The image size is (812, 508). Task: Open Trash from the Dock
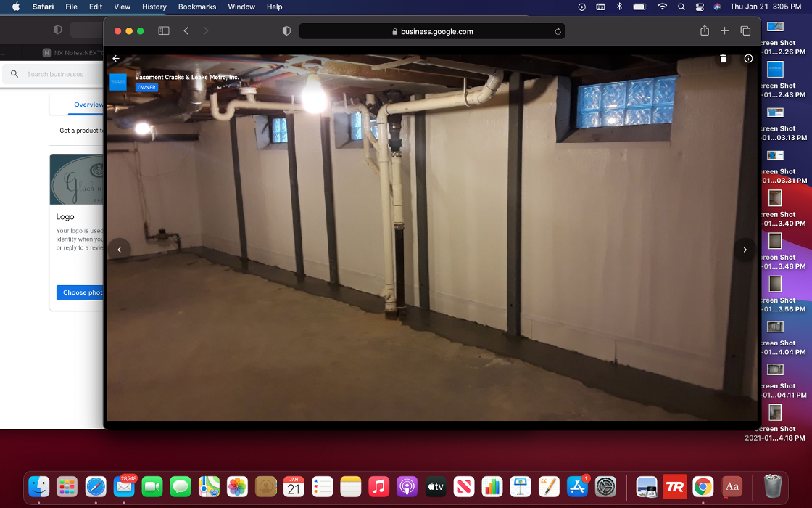(x=773, y=487)
